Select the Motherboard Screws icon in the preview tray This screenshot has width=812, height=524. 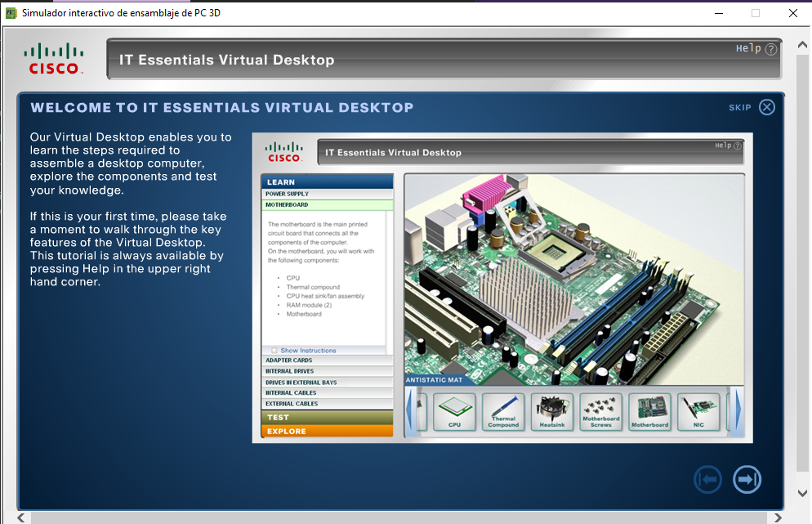point(600,412)
